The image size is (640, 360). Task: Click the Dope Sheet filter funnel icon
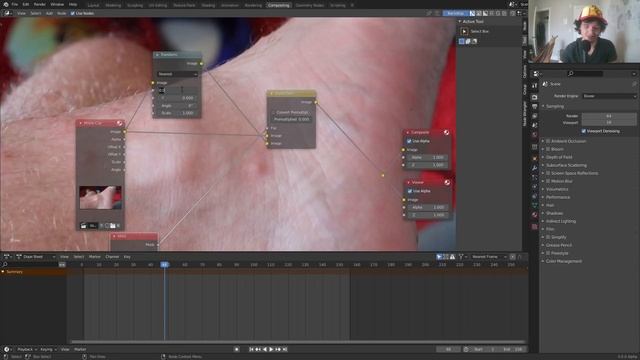461,257
